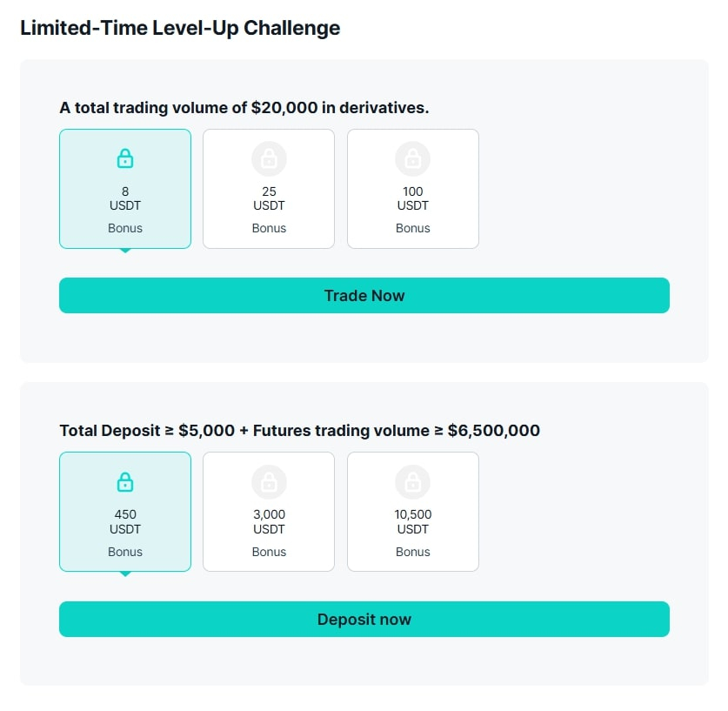Click the pointer arrow beneath the 8 USDT card
728x711 pixels.
click(125, 251)
